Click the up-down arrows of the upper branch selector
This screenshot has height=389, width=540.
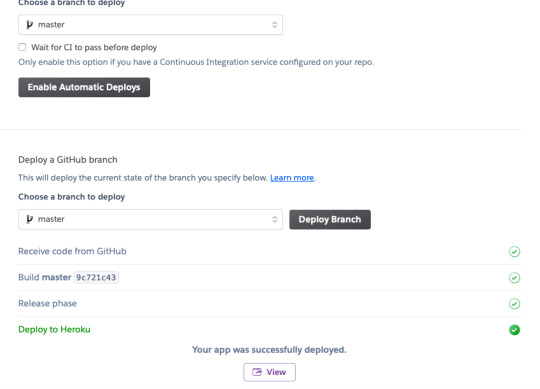click(274, 25)
